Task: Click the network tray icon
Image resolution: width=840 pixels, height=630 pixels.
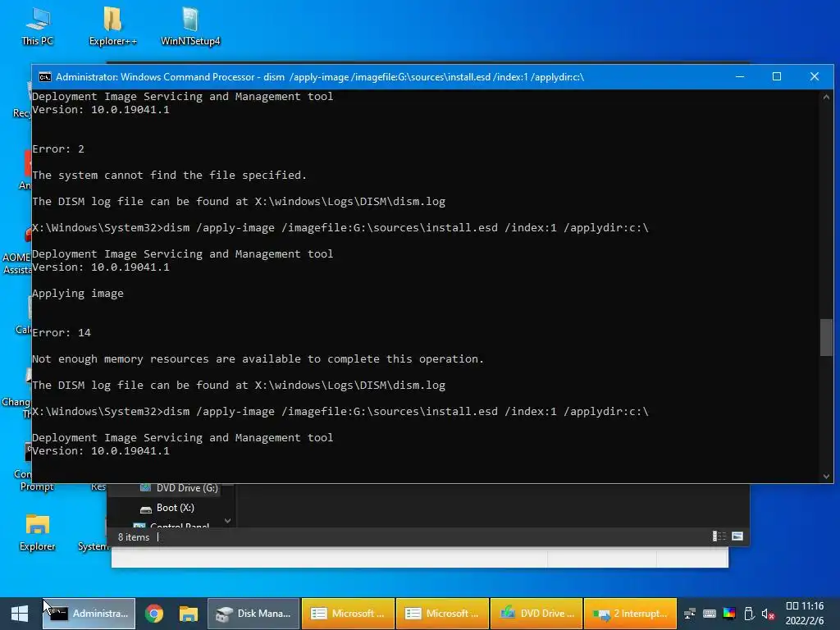Action: (689, 614)
